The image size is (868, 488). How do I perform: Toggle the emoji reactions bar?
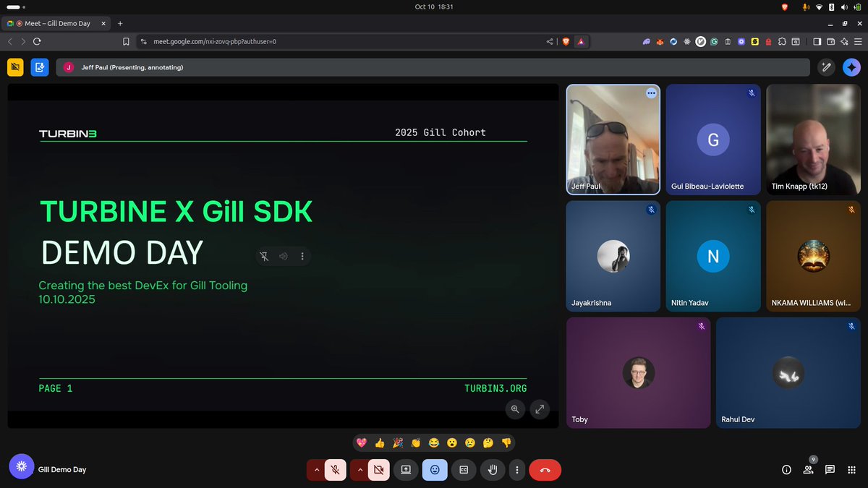coord(435,470)
